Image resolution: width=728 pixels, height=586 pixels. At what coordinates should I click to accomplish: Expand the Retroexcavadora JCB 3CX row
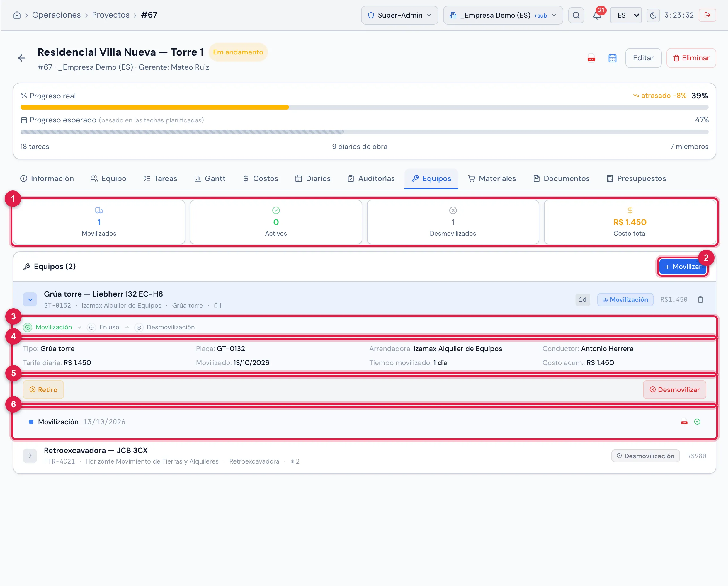[30, 456]
